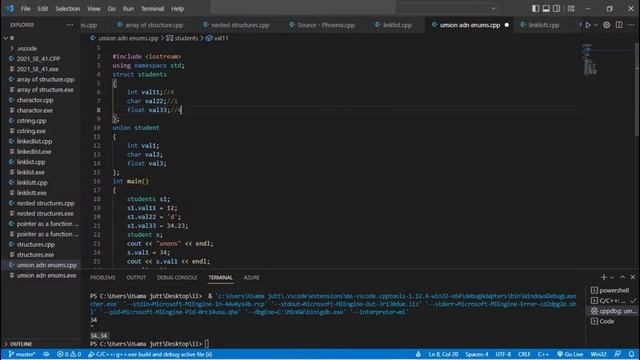Toggle the bottom panel layout icon
The height and width of the screenshot is (360, 640).
click(x=546, y=9)
